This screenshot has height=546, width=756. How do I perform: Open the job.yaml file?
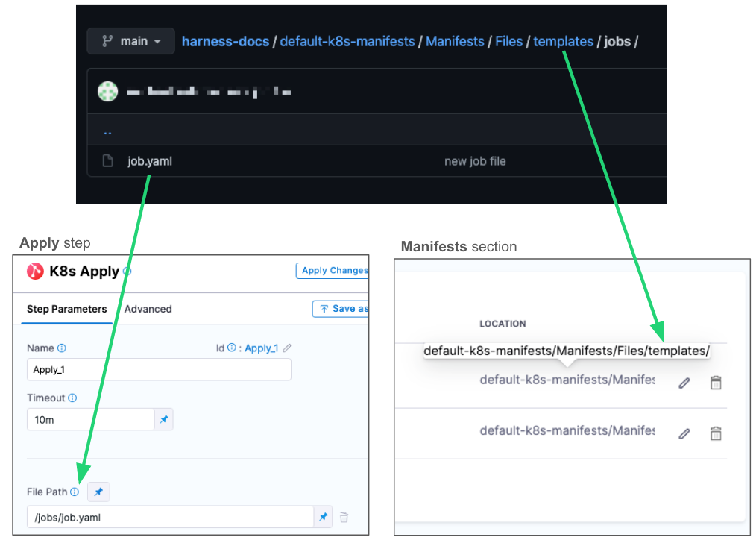[150, 161]
